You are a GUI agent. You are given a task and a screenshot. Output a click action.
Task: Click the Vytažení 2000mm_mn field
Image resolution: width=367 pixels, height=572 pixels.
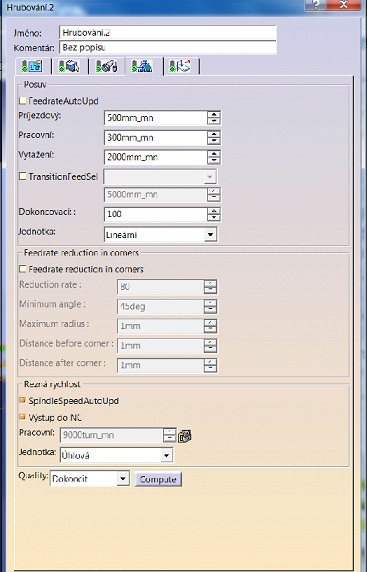[x=156, y=157]
